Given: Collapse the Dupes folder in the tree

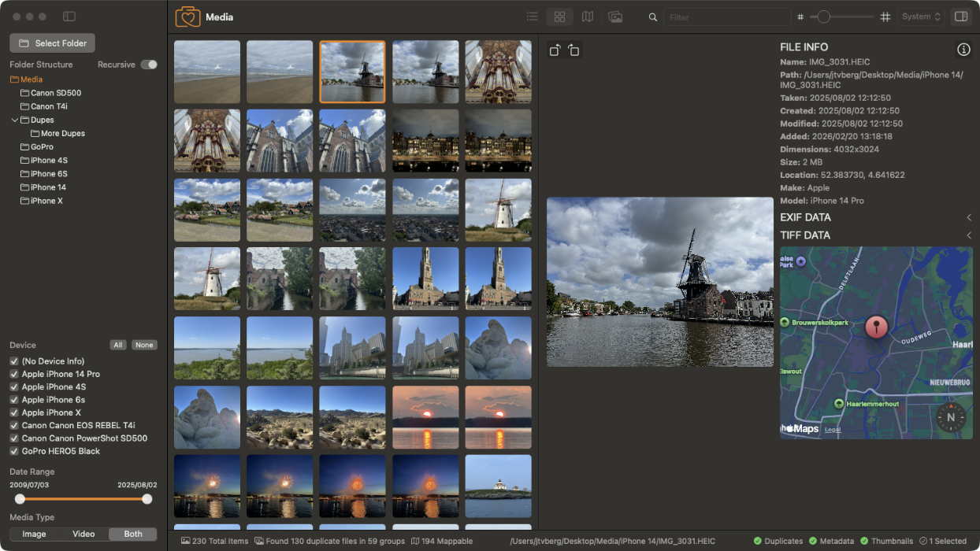Looking at the screenshot, I should 13,120.
